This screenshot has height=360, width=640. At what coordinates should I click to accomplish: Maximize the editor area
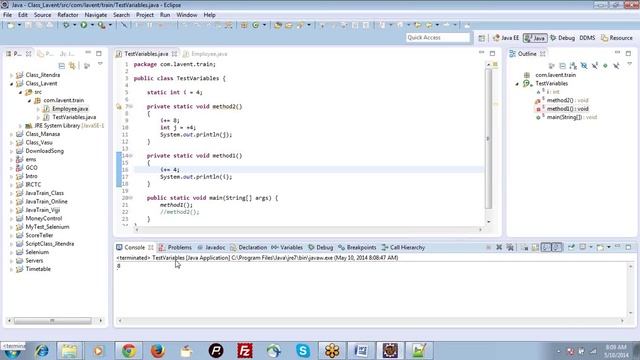coord(493,53)
